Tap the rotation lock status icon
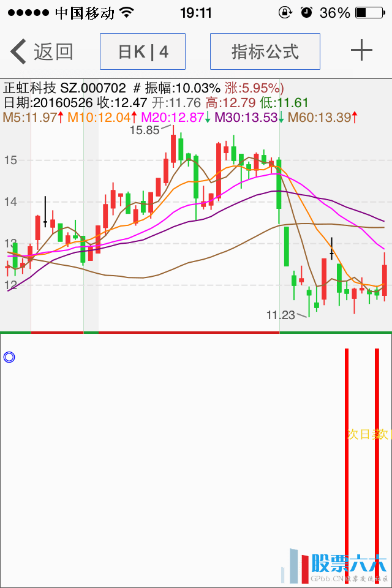 (x=285, y=12)
